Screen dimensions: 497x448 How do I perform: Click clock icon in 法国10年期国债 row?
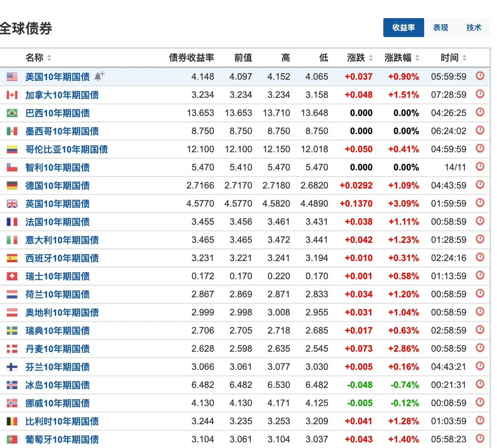click(x=480, y=221)
